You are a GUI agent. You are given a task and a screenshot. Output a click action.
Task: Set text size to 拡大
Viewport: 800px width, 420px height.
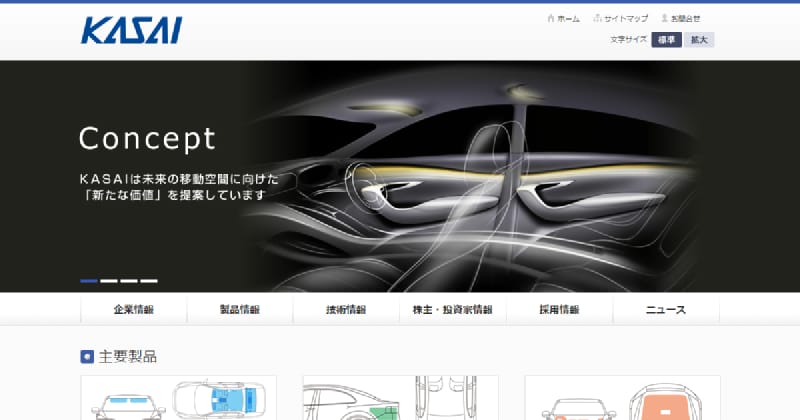click(x=699, y=40)
